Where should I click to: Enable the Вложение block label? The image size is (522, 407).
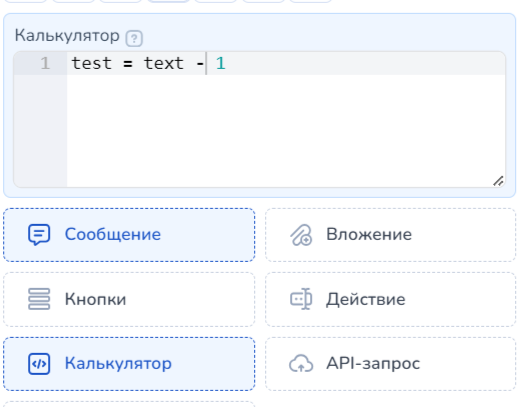pos(369,234)
